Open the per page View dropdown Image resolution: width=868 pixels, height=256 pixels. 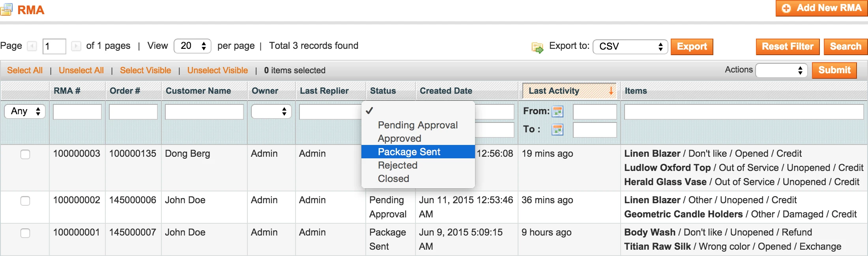pos(192,46)
